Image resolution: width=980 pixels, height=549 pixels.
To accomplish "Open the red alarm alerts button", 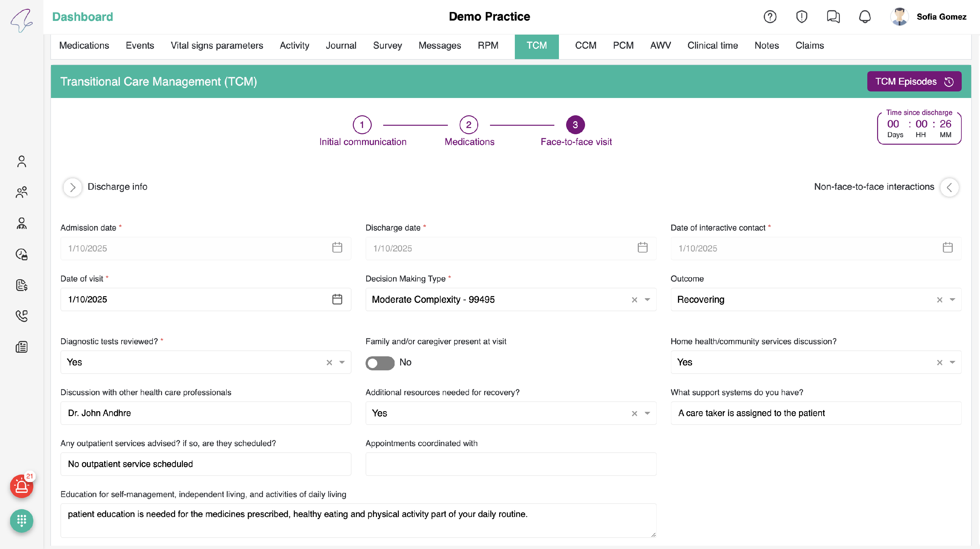I will click(x=21, y=486).
